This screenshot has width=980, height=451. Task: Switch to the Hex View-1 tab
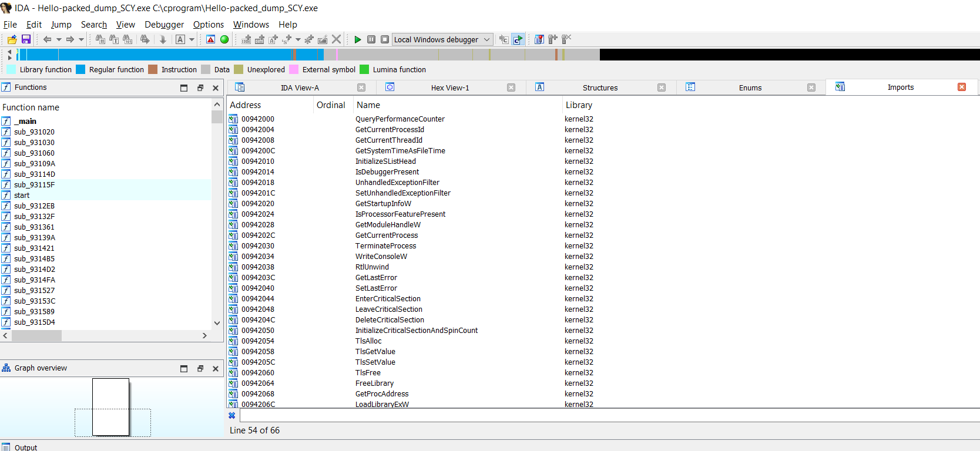tap(449, 87)
